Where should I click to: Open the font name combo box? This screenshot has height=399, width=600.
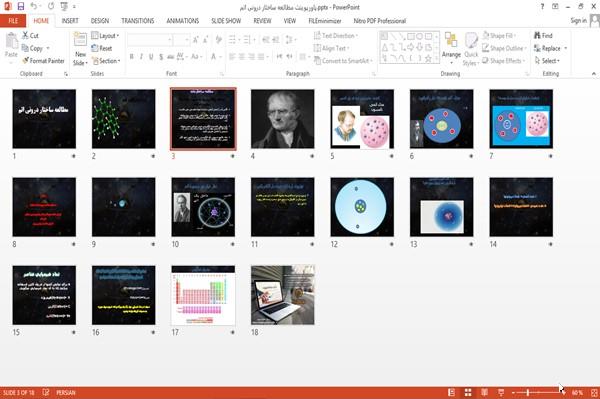click(150, 39)
